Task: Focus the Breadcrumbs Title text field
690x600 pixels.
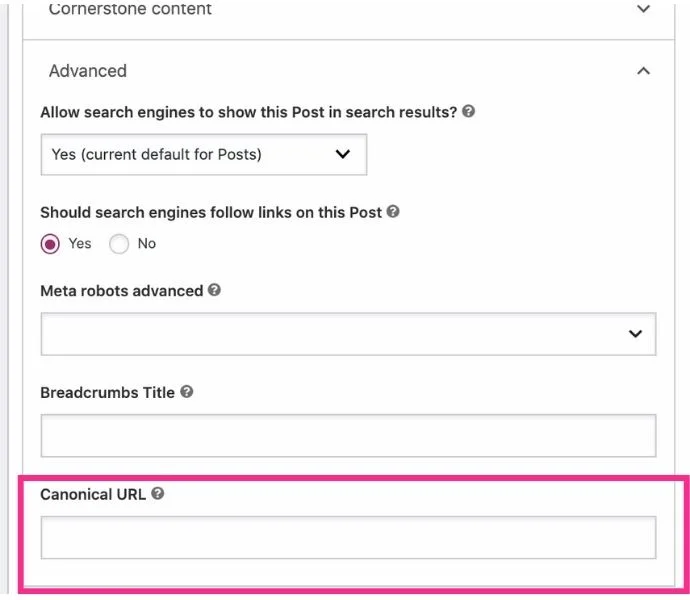Action: point(348,436)
